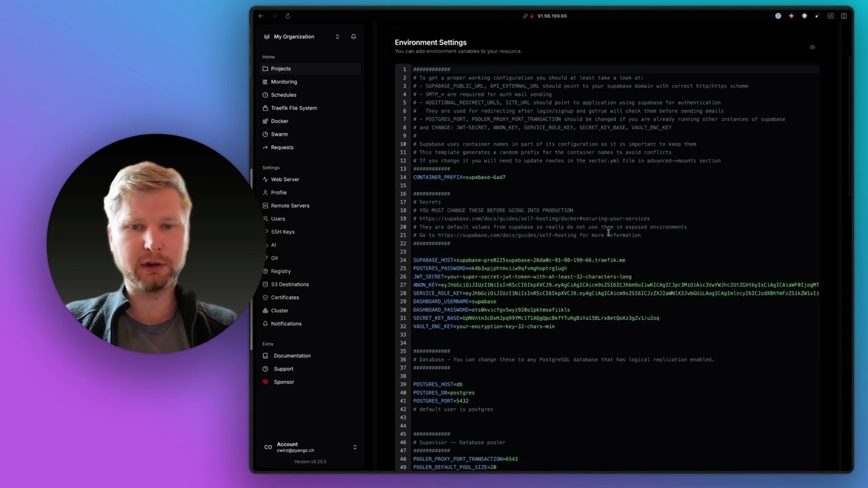Expand the My Organization switcher
Screen dimensions: 868x488
(301, 37)
